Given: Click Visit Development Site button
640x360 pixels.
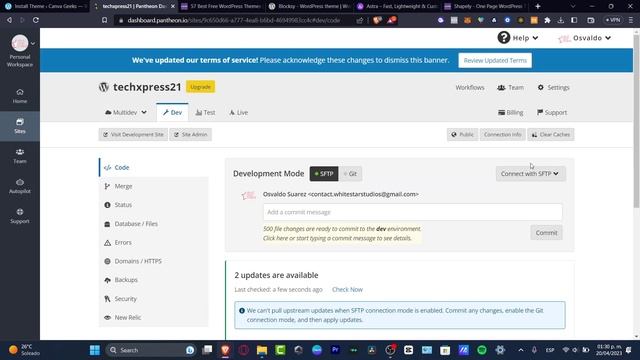Looking at the screenshot, I should 133,134.
